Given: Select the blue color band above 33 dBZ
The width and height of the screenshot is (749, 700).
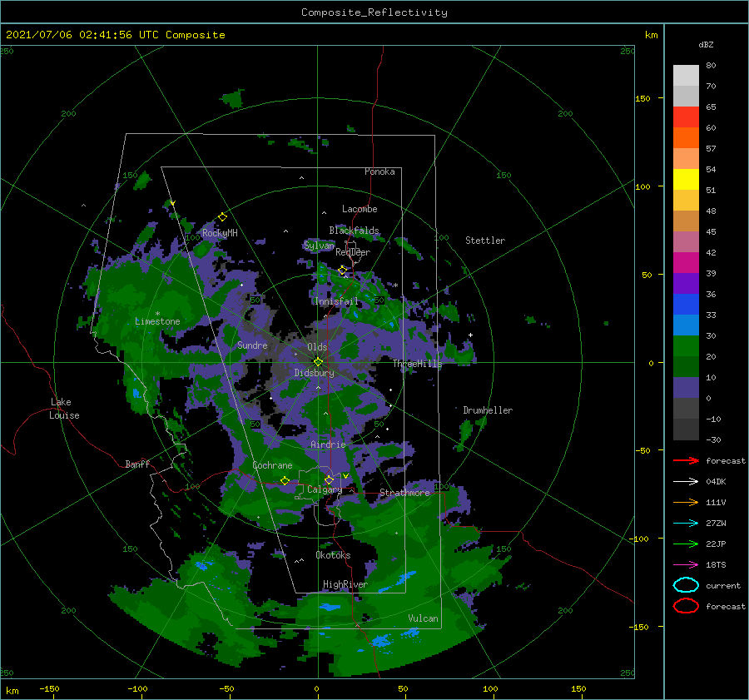Looking at the screenshot, I should tap(686, 304).
